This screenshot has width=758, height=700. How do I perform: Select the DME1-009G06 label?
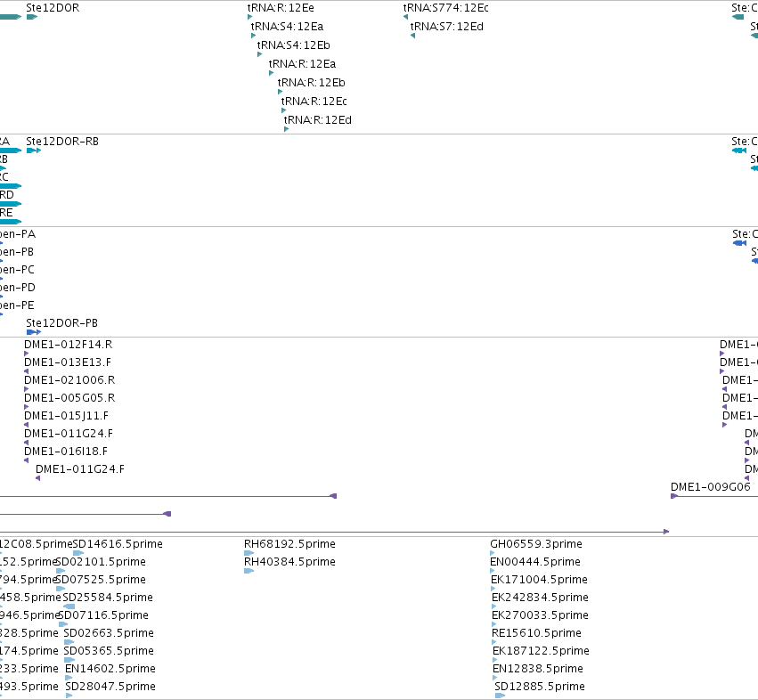pos(711,487)
